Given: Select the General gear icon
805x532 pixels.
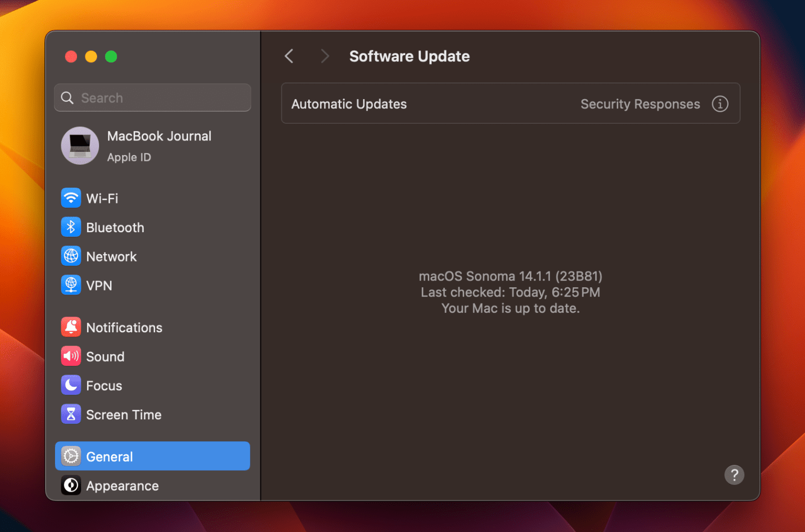Looking at the screenshot, I should (x=71, y=456).
